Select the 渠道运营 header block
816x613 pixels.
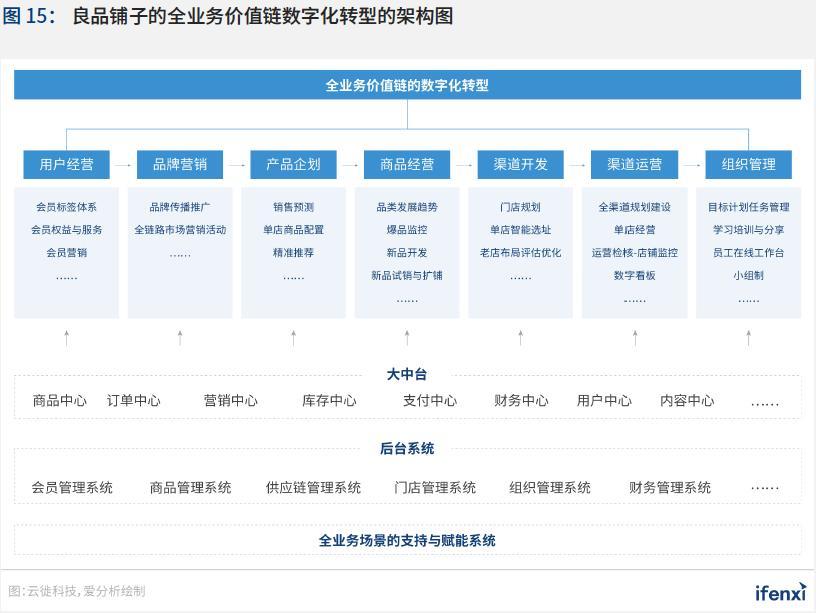(x=634, y=164)
